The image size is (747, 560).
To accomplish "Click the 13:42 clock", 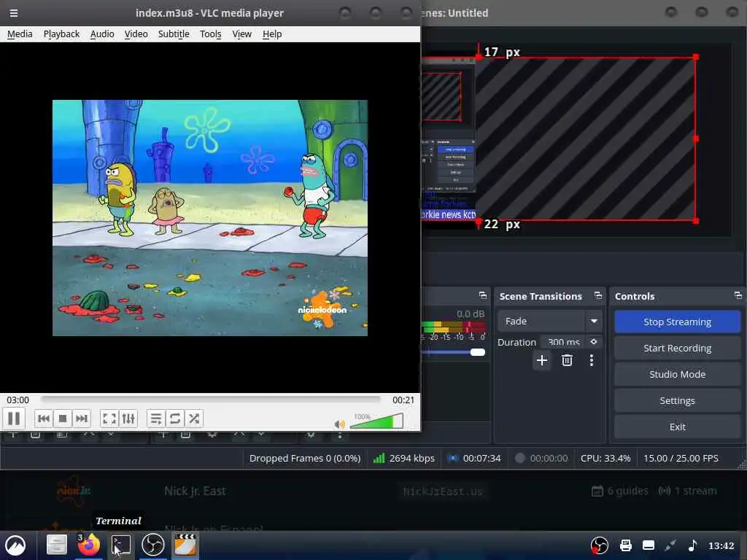I will (x=721, y=545).
